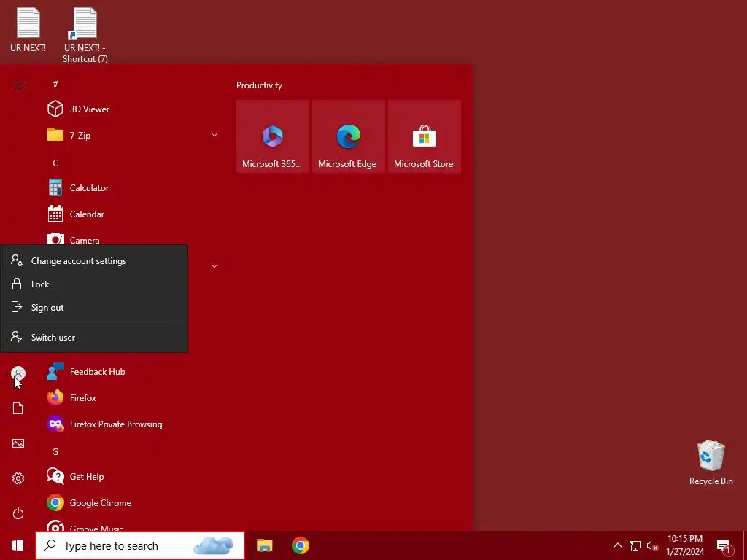Open Chrome from the taskbar
This screenshot has width=747, height=560.
(x=301, y=545)
